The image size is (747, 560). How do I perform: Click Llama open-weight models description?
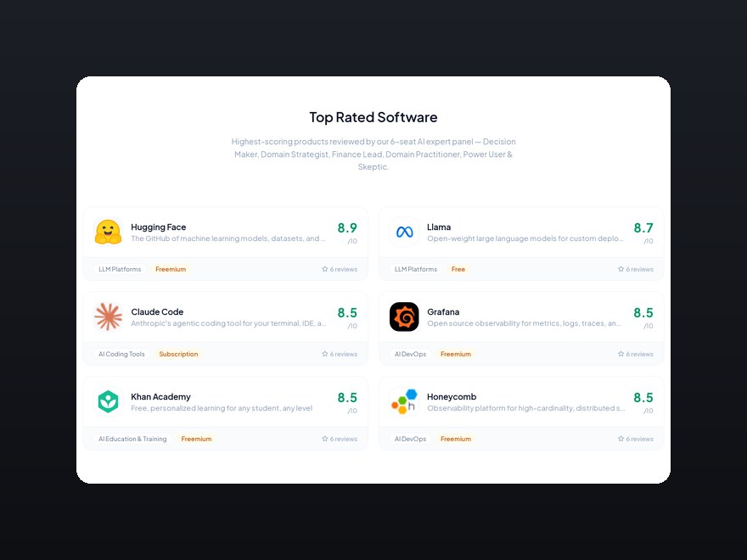(x=525, y=238)
